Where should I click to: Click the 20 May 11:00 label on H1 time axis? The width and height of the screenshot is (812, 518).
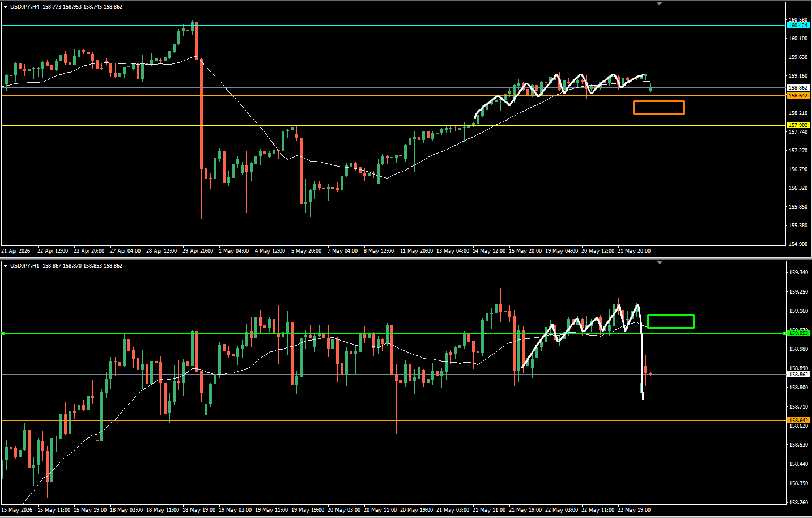pyautogui.click(x=380, y=510)
